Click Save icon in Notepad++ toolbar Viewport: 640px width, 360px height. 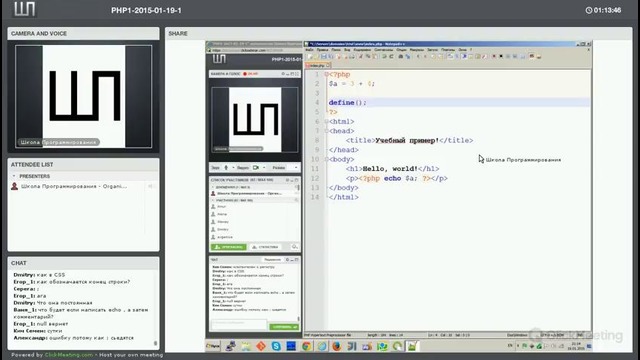323,56
